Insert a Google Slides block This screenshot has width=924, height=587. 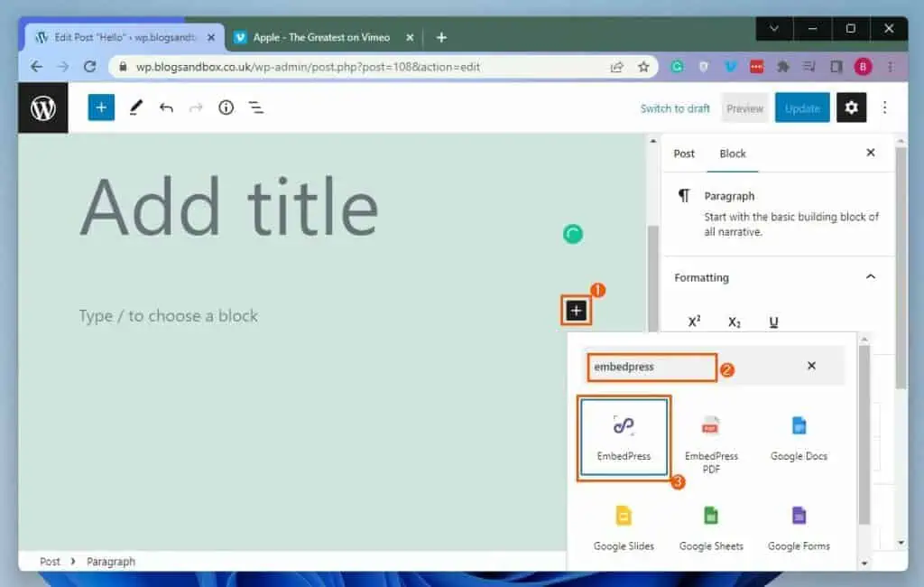coord(623,526)
